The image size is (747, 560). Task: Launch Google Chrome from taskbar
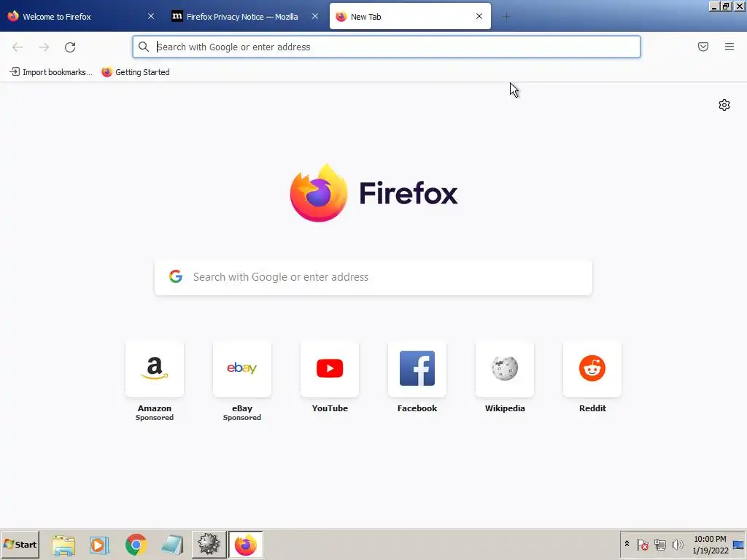click(136, 545)
